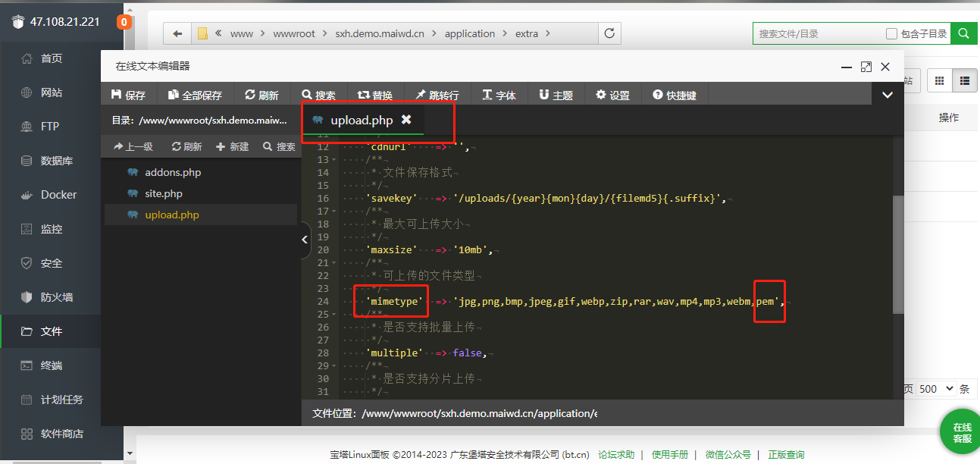The width and height of the screenshot is (980, 464).
Task: Focus the 搜索文件/目录 search field
Action: point(817,33)
